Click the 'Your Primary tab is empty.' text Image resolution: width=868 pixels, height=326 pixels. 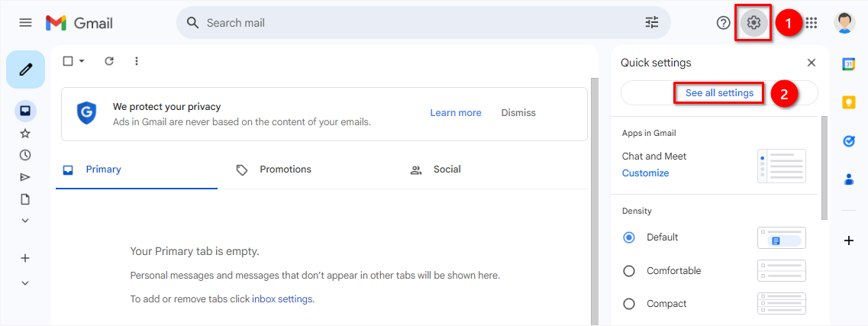(x=195, y=251)
